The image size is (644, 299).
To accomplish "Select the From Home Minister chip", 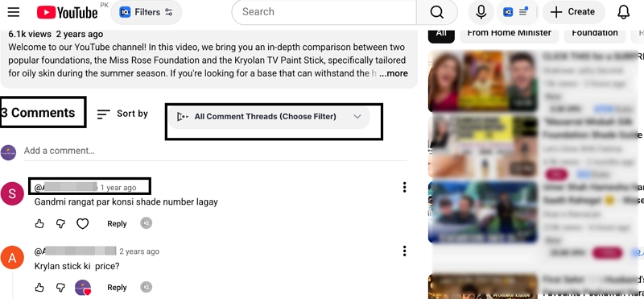I will [510, 34].
